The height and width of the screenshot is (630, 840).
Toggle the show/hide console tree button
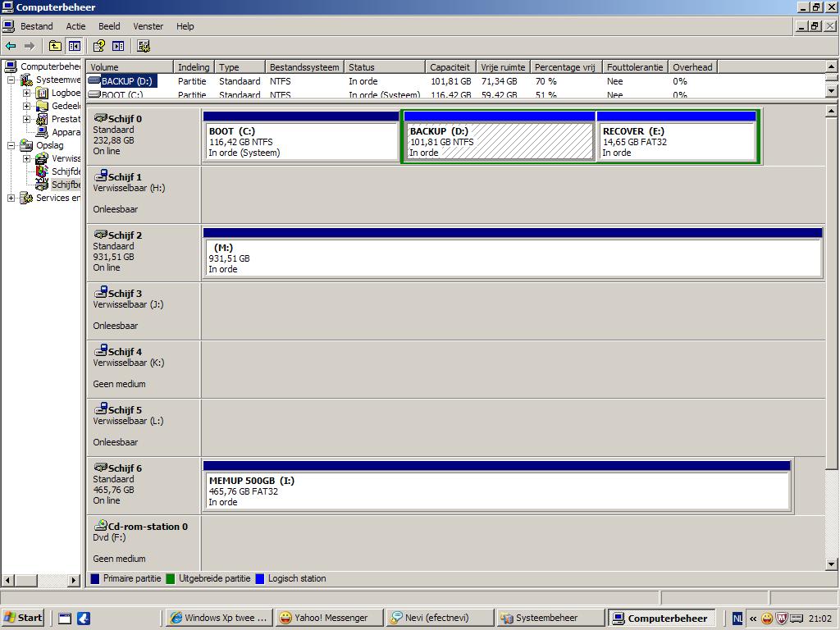click(75, 46)
